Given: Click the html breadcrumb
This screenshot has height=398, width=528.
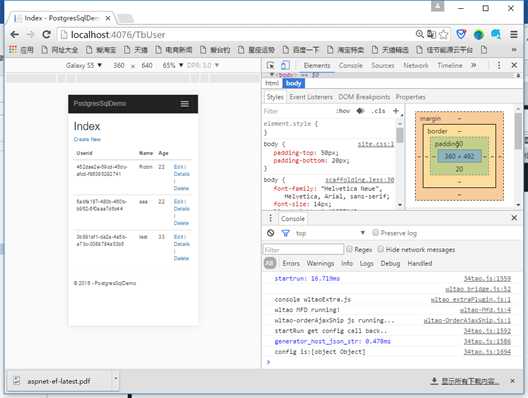Looking at the screenshot, I should 272,83.
